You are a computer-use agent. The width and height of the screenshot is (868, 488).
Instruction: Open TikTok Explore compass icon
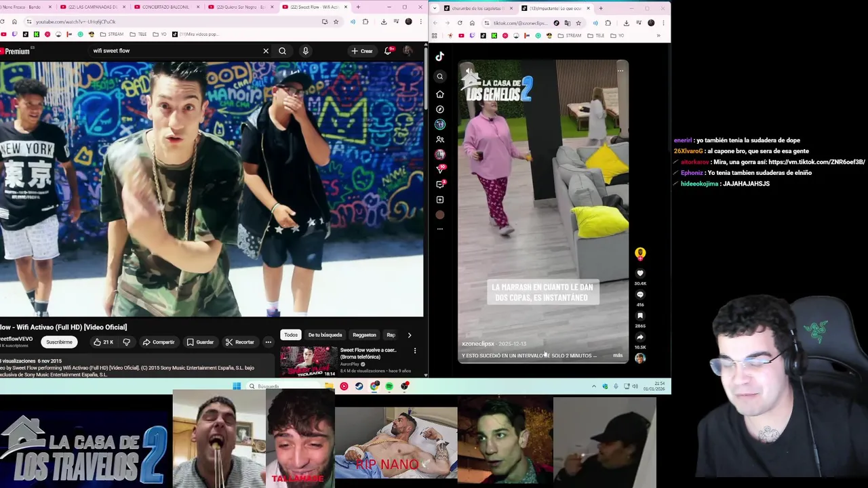439,109
